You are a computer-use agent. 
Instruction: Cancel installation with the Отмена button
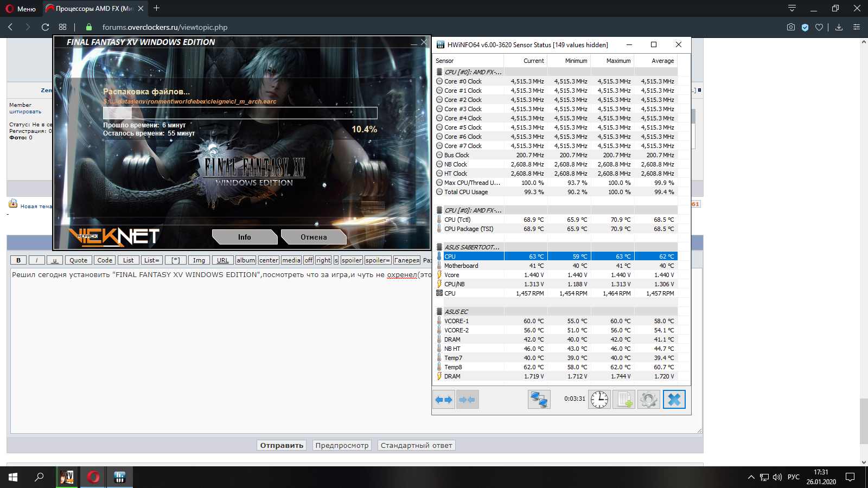314,237
